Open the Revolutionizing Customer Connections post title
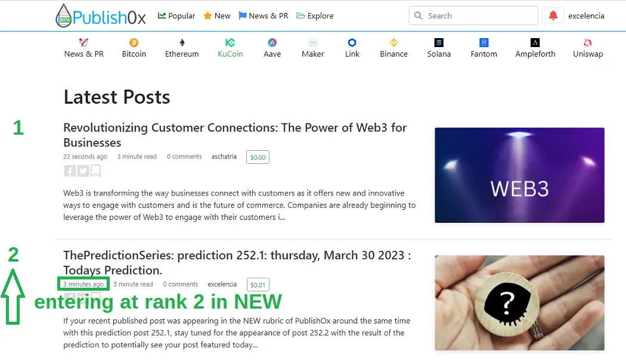The width and height of the screenshot is (626, 364). coord(235,135)
